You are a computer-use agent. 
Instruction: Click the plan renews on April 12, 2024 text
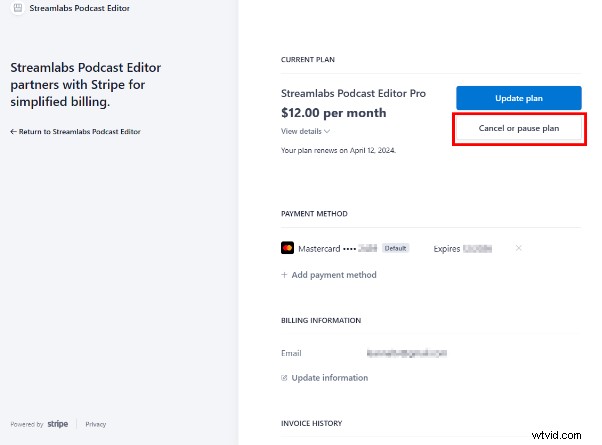point(338,150)
